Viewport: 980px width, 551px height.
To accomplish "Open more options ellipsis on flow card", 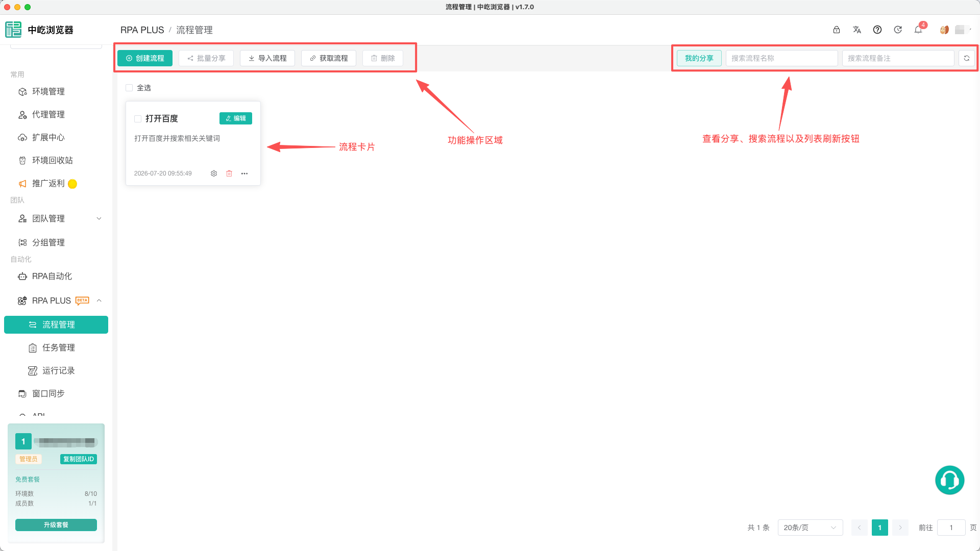I will tap(244, 173).
